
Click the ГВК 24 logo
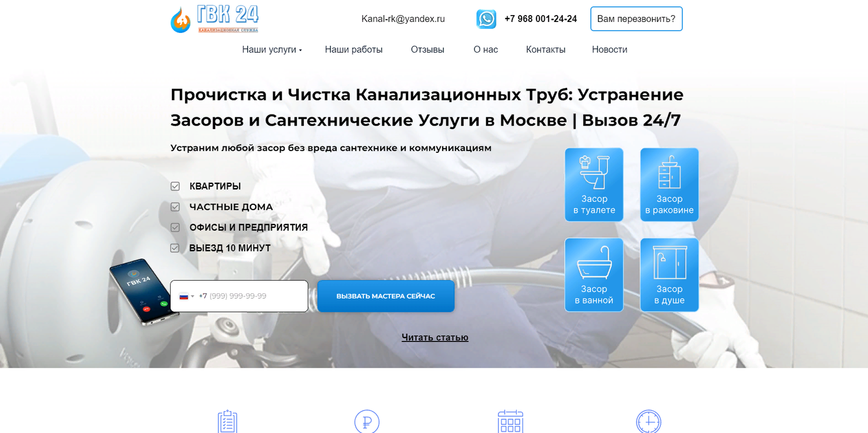214,19
